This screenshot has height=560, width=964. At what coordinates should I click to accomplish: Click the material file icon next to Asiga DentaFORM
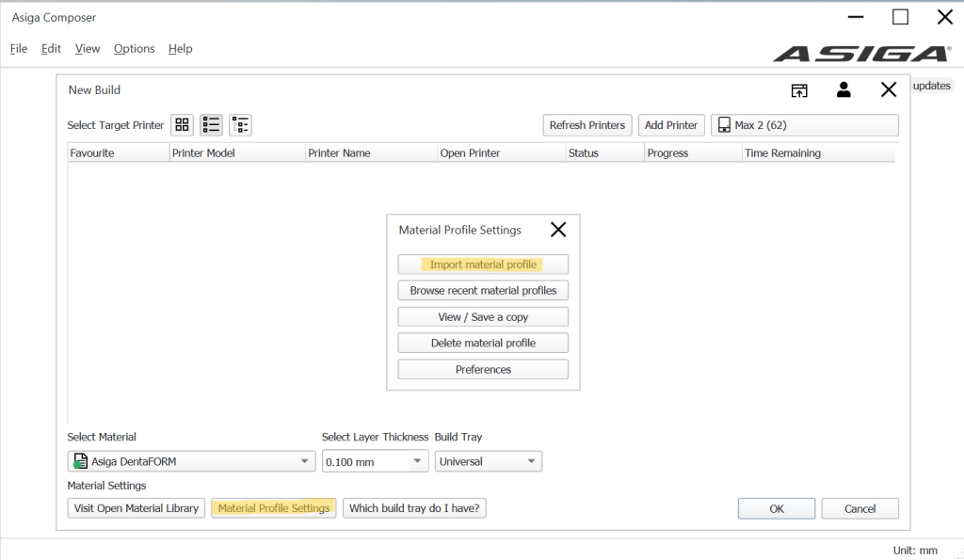80,461
